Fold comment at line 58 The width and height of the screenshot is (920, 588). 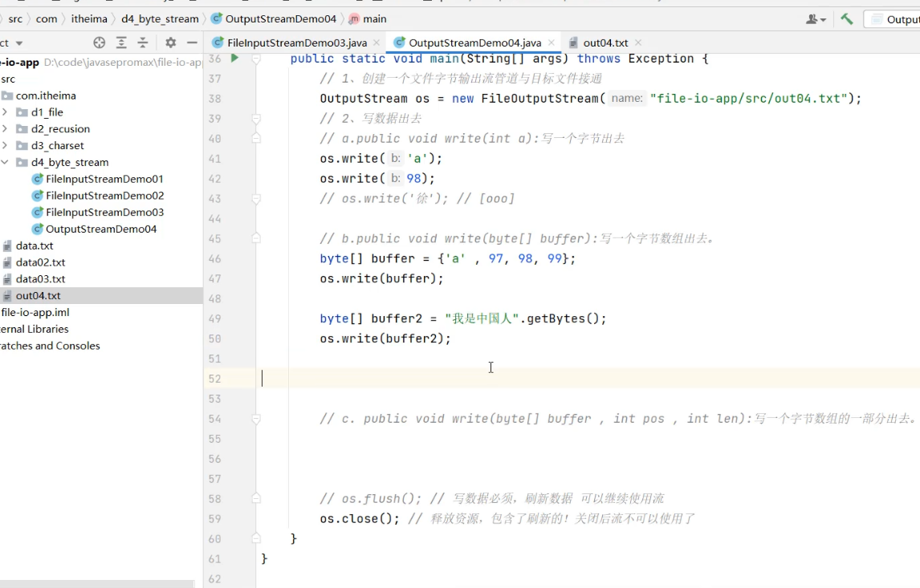(x=256, y=498)
